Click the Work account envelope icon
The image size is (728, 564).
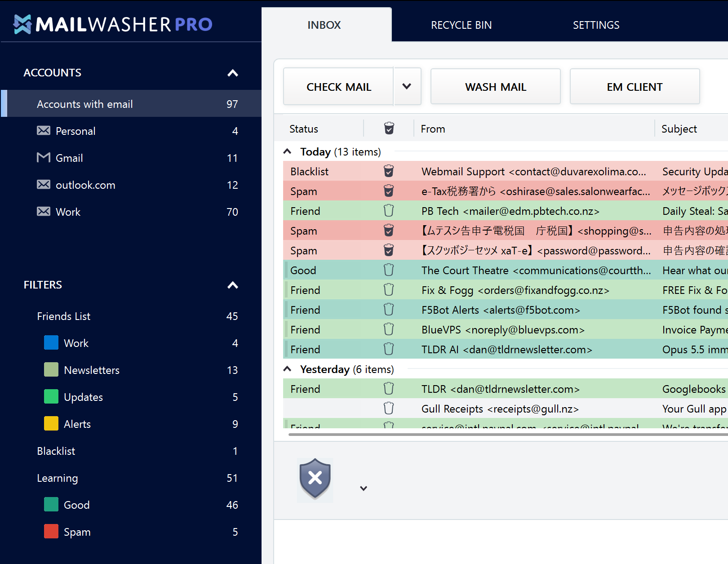tap(44, 212)
